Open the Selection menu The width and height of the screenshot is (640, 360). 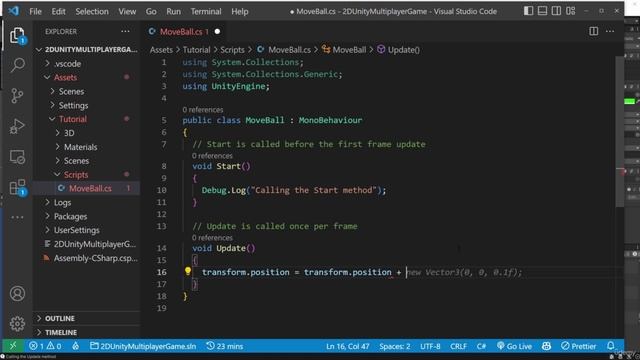[92, 11]
